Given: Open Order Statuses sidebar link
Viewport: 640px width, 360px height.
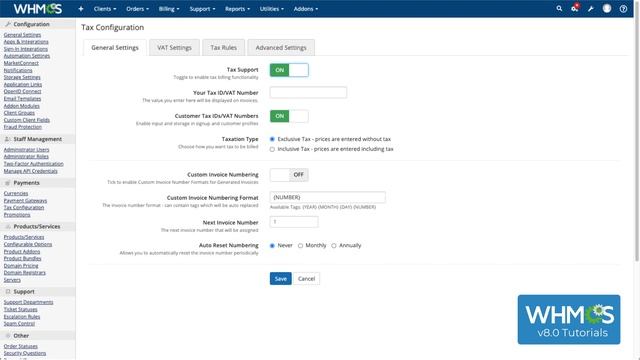Looking at the screenshot, I should pos(20,347).
